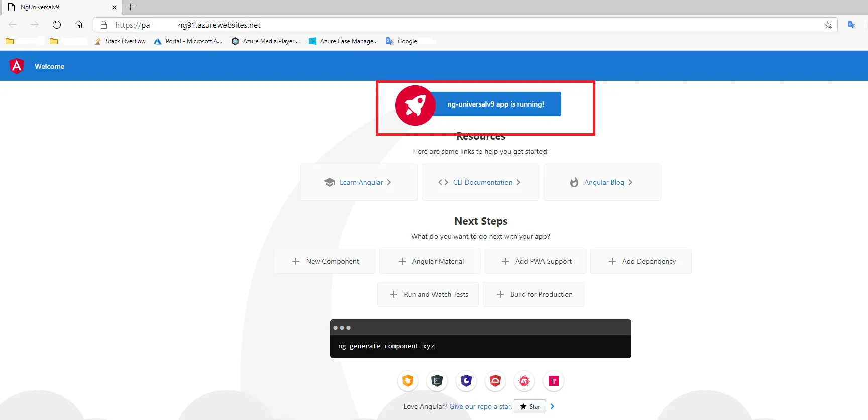Select the New Component next step

coord(324,261)
